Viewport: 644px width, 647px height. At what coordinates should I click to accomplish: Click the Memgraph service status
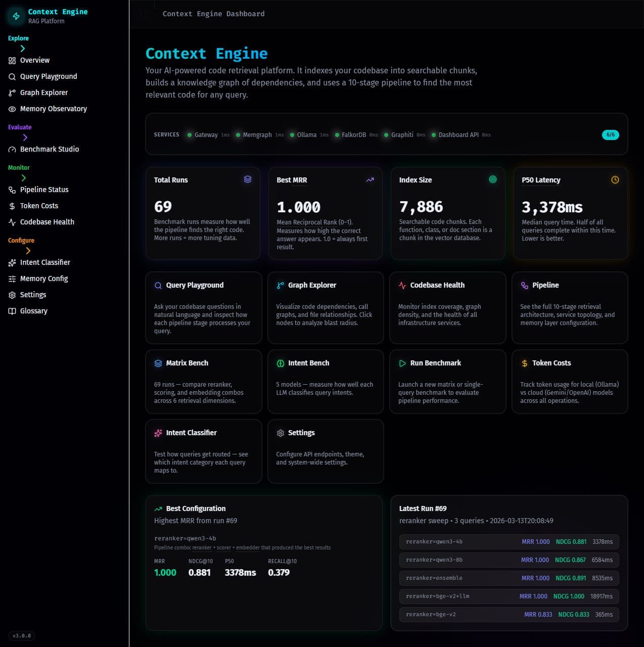point(260,135)
